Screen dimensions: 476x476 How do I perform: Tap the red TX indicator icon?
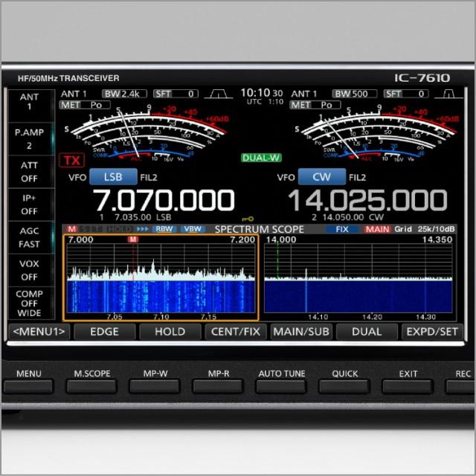[x=71, y=161]
